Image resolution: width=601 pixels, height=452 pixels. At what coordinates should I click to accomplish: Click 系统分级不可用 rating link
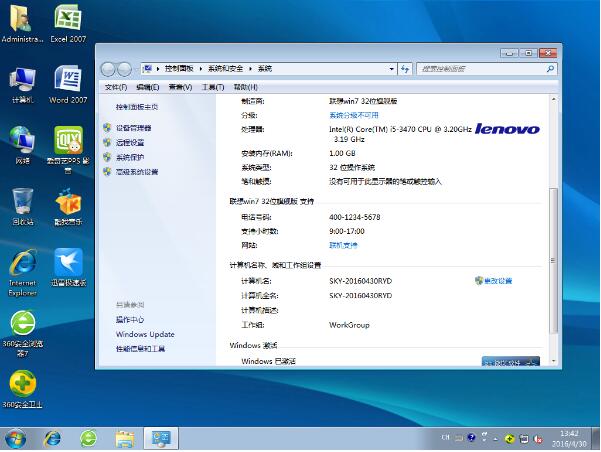pos(354,115)
